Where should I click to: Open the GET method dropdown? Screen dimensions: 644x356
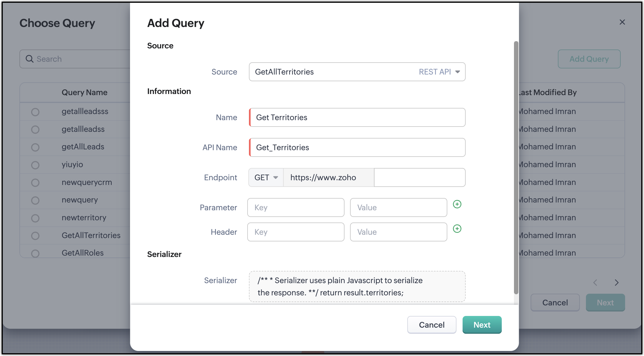pyautogui.click(x=266, y=177)
